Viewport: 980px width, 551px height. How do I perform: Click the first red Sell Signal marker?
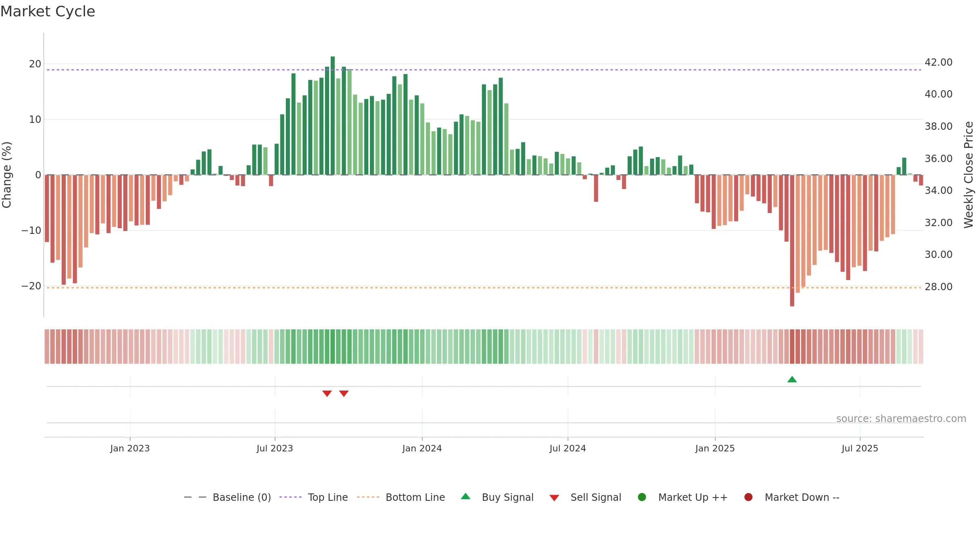(x=327, y=393)
